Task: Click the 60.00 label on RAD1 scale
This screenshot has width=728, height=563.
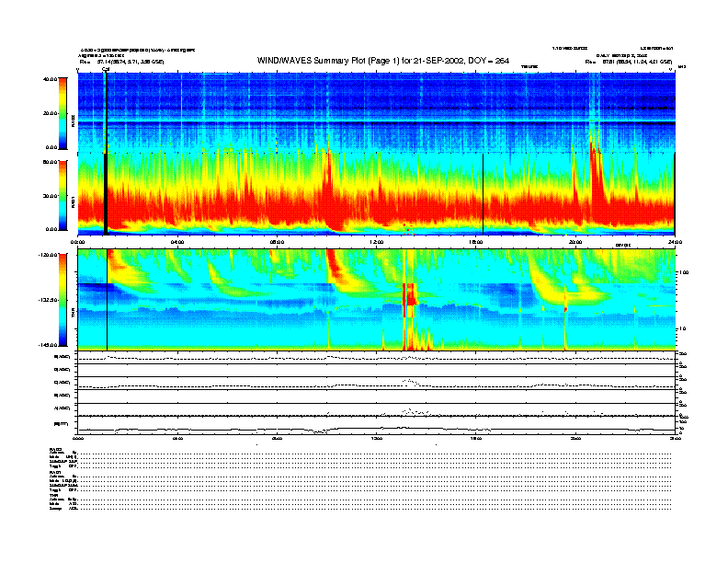Action: coord(50,162)
